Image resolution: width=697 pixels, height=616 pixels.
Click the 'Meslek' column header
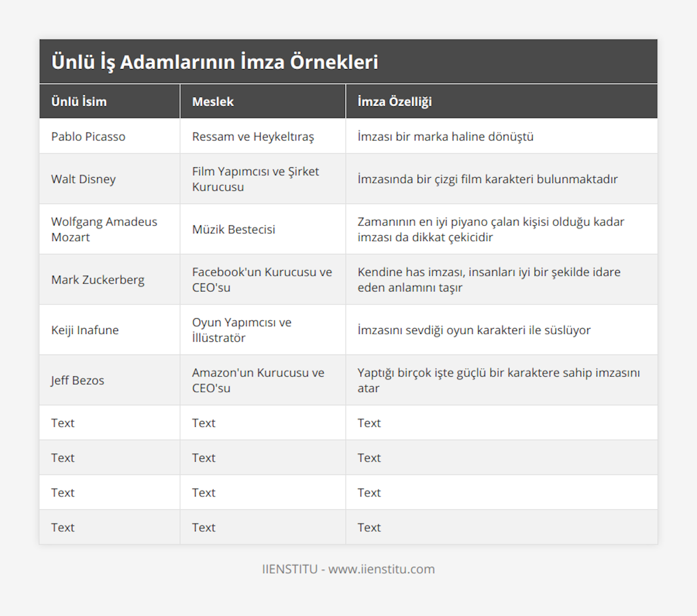tap(213, 102)
